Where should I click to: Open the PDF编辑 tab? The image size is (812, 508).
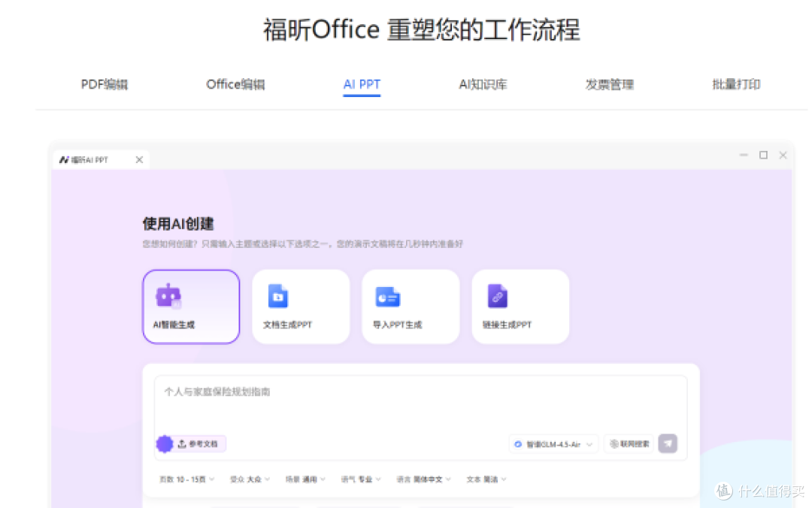pyautogui.click(x=104, y=84)
